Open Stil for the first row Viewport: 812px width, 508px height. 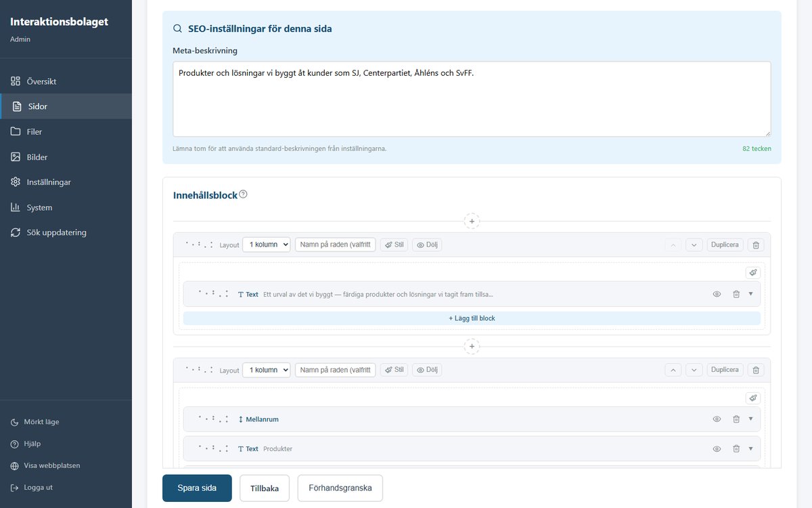[x=394, y=245]
